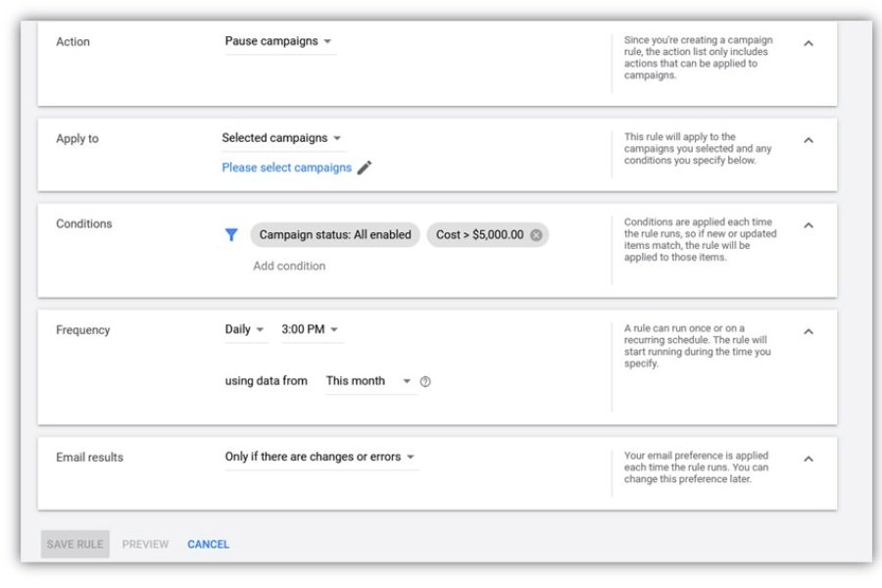882x588 pixels.
Task: Click the blue filter funnel icon
Action: click(231, 235)
